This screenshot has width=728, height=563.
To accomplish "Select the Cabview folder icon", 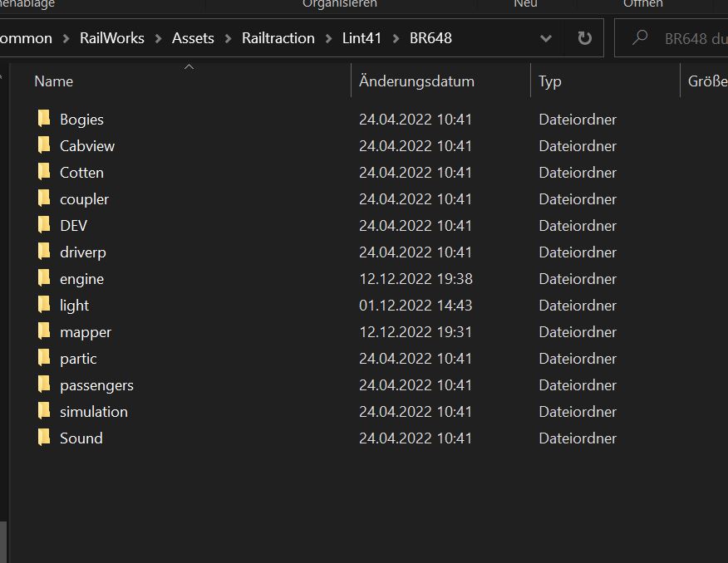I will coord(44,145).
